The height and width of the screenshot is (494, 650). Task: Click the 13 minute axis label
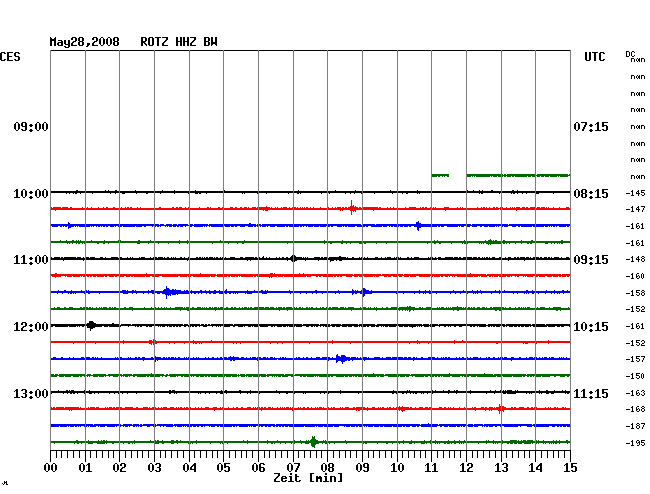501,468
